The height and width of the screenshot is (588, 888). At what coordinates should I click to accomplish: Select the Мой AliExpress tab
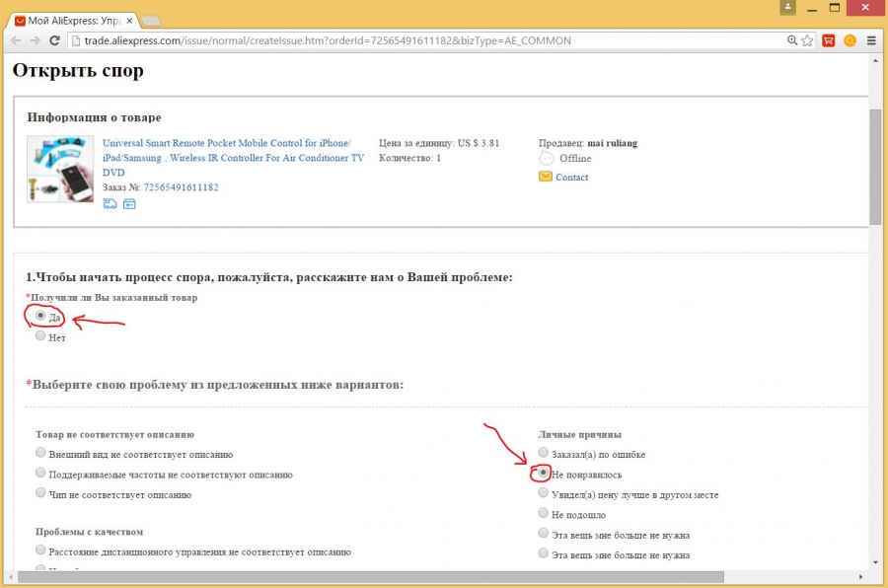coord(75,21)
